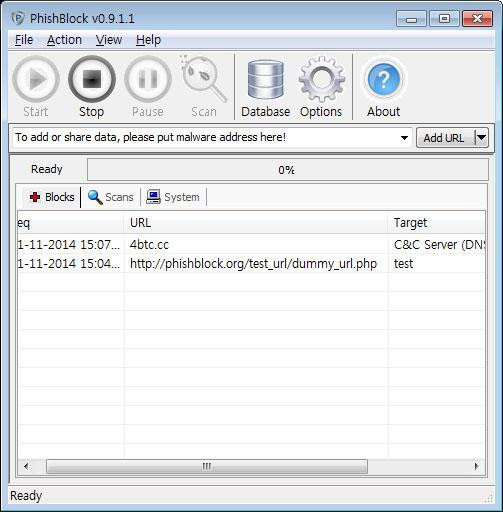Click the 'test' target cell
Viewport: 503px width, 512px height.
pyautogui.click(x=403, y=264)
